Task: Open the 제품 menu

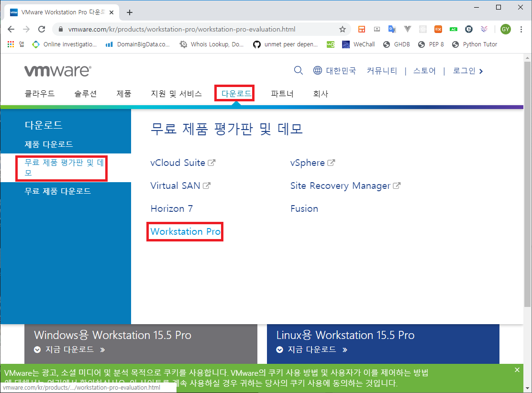Action: click(x=124, y=94)
